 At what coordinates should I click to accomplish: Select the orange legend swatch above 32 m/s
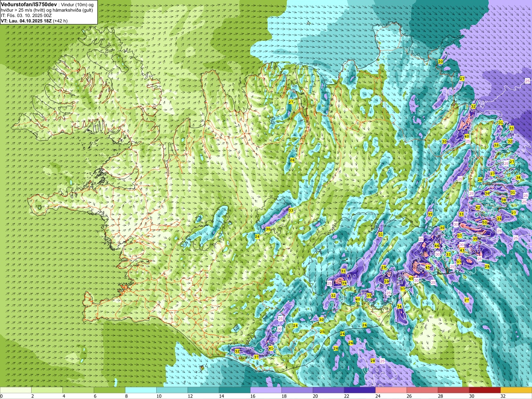pyautogui.click(x=516, y=390)
